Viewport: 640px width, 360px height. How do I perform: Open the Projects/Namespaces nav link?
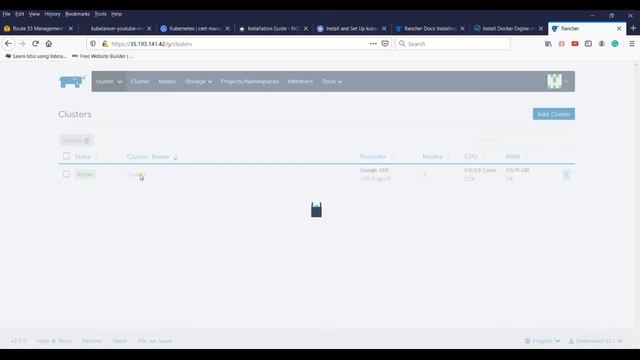[x=250, y=82]
